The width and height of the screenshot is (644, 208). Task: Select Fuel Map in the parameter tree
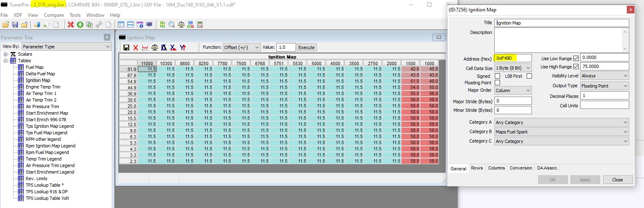coord(34,67)
